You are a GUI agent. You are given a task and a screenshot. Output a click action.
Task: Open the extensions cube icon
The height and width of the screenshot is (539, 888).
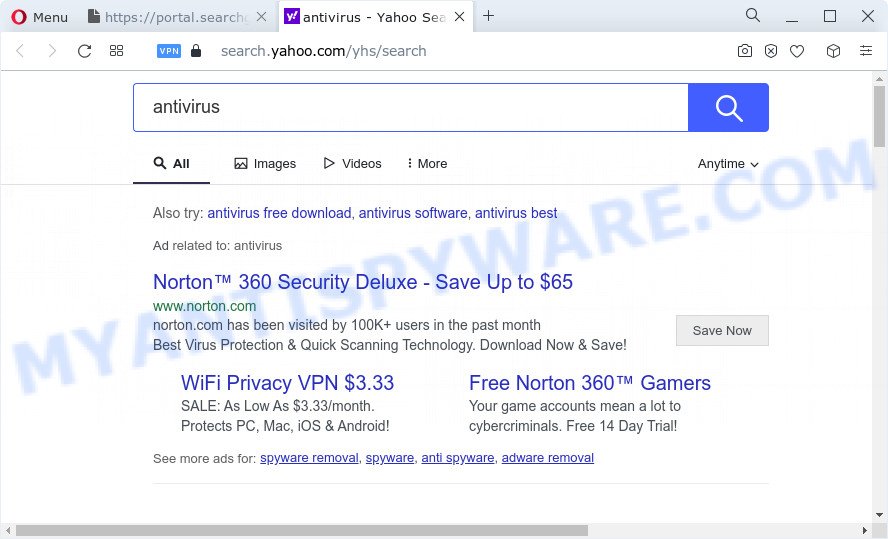[x=833, y=51]
